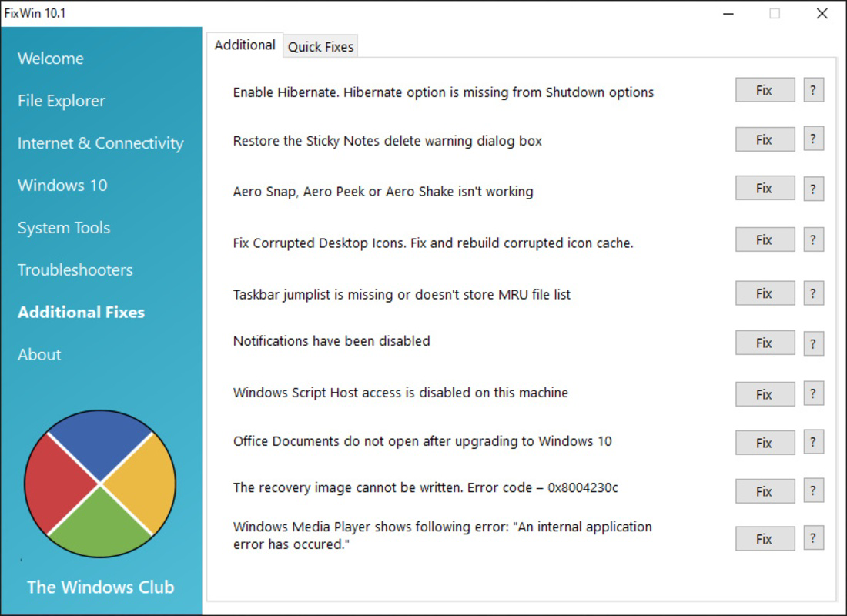Fix Corrupted Desktop Icons
The width and height of the screenshot is (847, 616).
pyautogui.click(x=765, y=239)
